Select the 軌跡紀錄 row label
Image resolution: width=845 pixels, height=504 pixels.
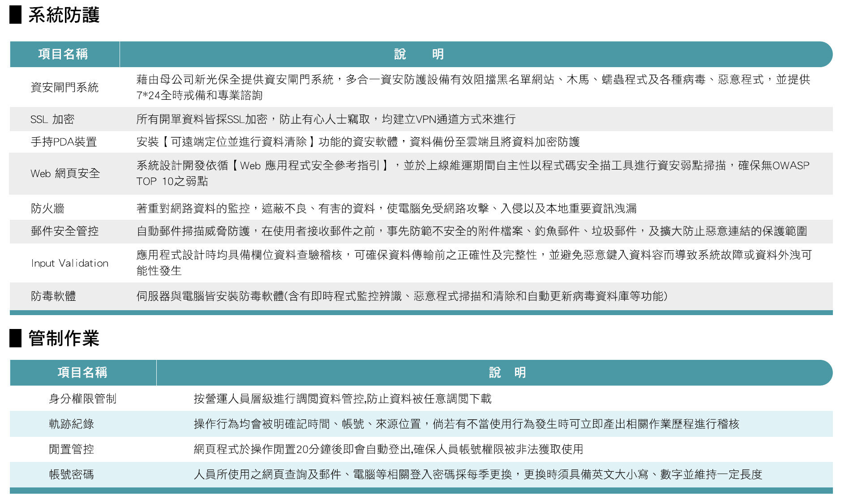(x=72, y=424)
